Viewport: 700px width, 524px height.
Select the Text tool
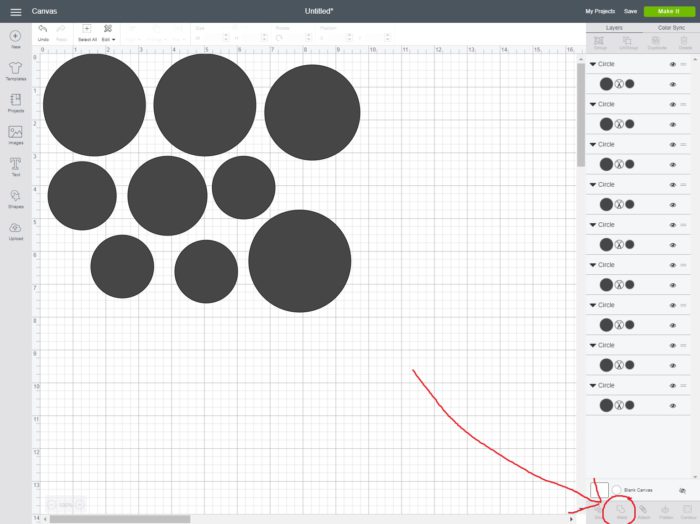click(16, 166)
